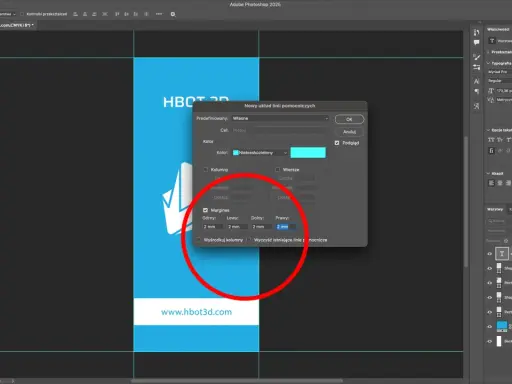Click the font size value field

[x=504, y=91]
